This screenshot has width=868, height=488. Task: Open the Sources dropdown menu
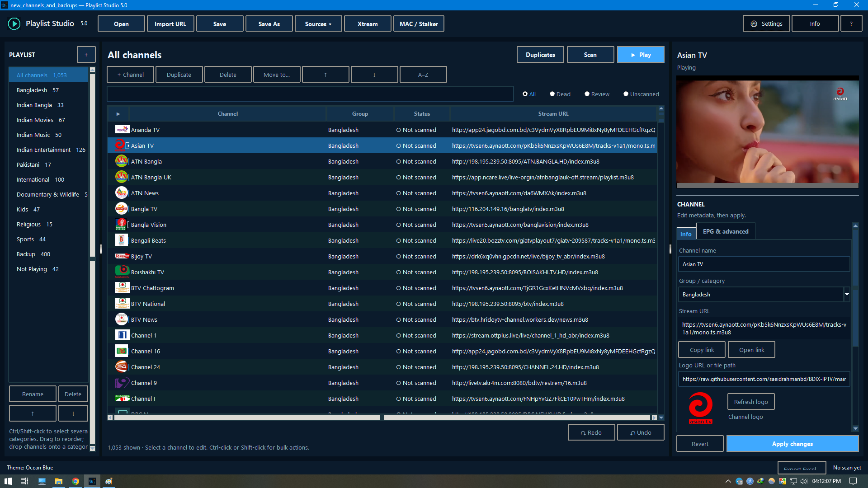click(x=318, y=24)
